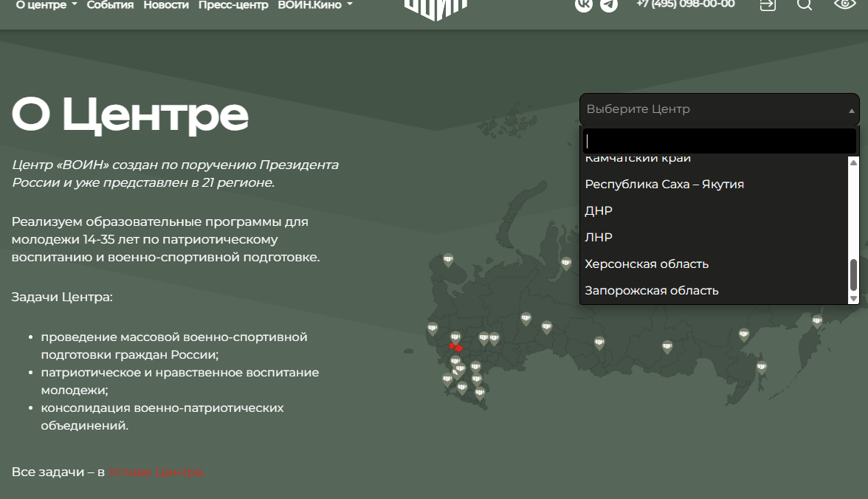Viewport: 868px width, 499px height.
Task: Click the list scrollbar up arrow
Action: [x=853, y=162]
